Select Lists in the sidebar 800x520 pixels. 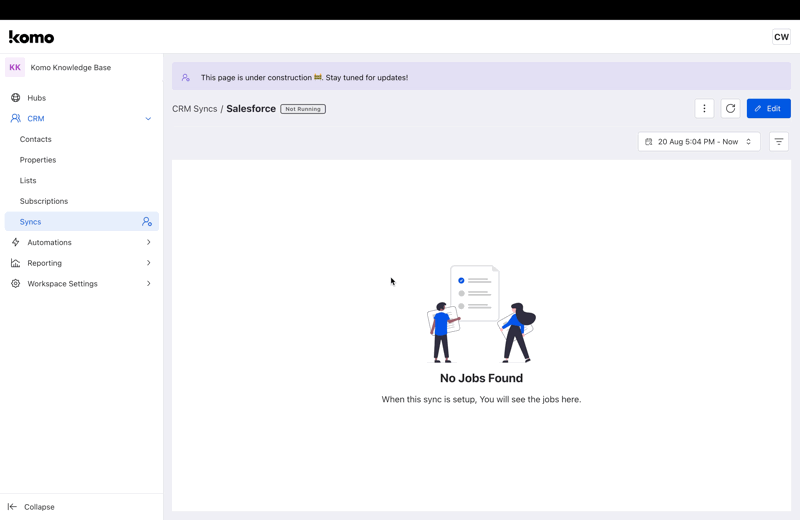(x=28, y=181)
